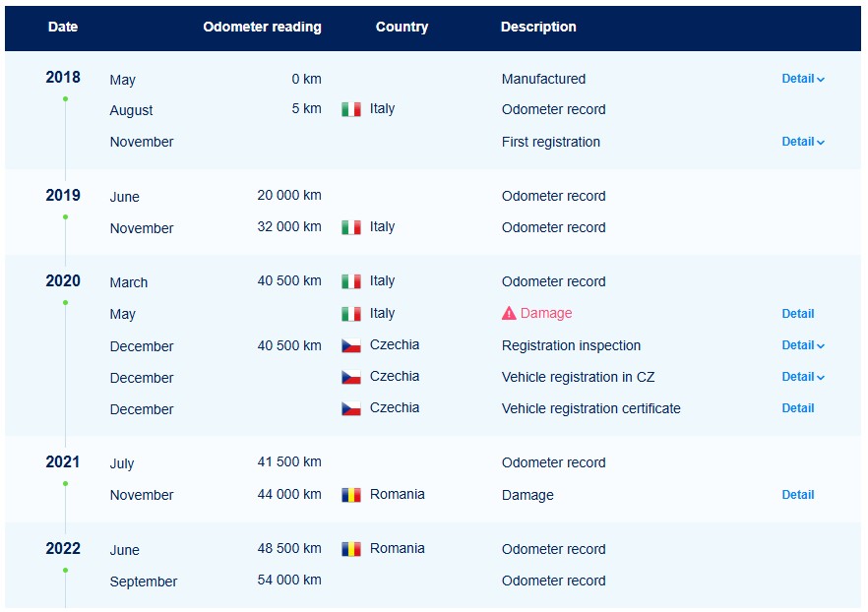Click the 2018 year timeline marker
This screenshot has width=868, height=612.
pos(65,99)
